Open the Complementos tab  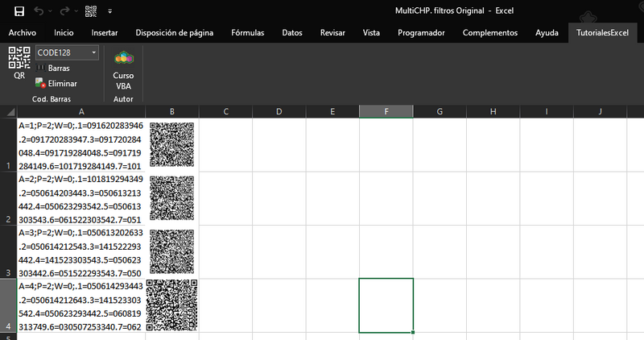coord(490,33)
